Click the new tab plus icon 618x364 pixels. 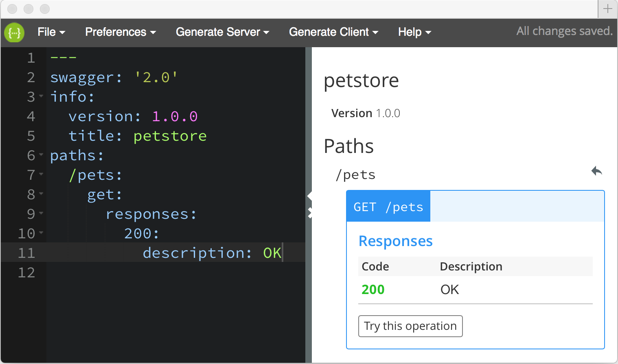pyautogui.click(x=608, y=9)
